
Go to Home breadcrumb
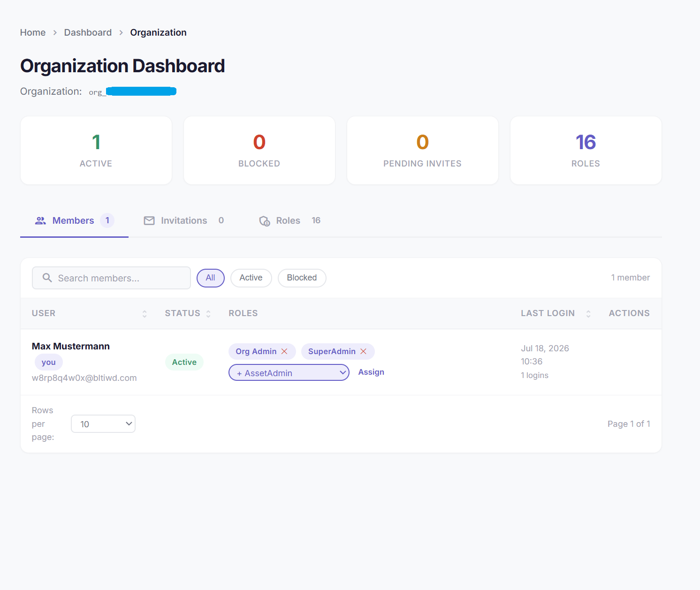(33, 32)
